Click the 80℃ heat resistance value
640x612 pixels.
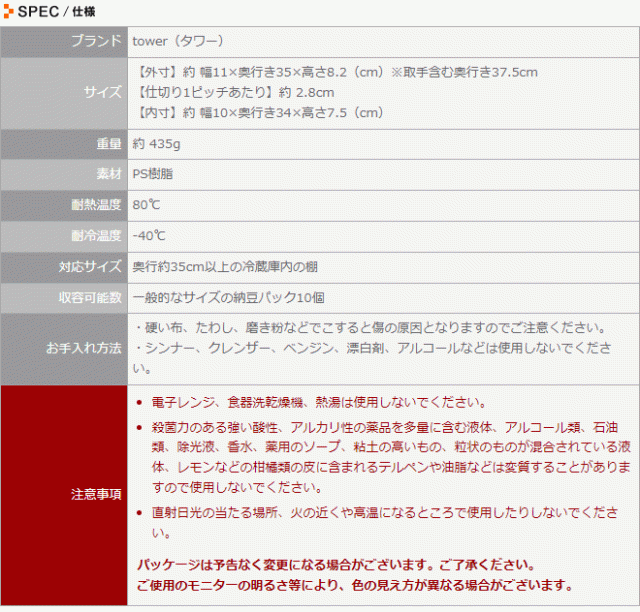tap(146, 205)
